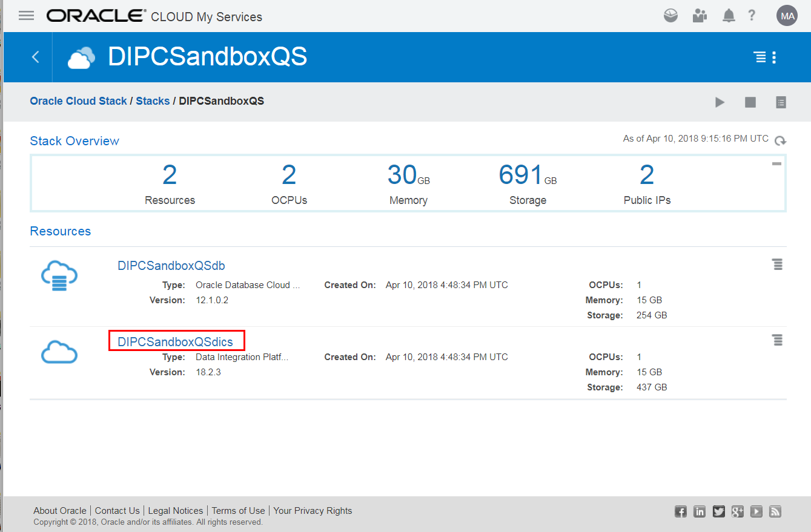Open the MA user account menu

(787, 16)
